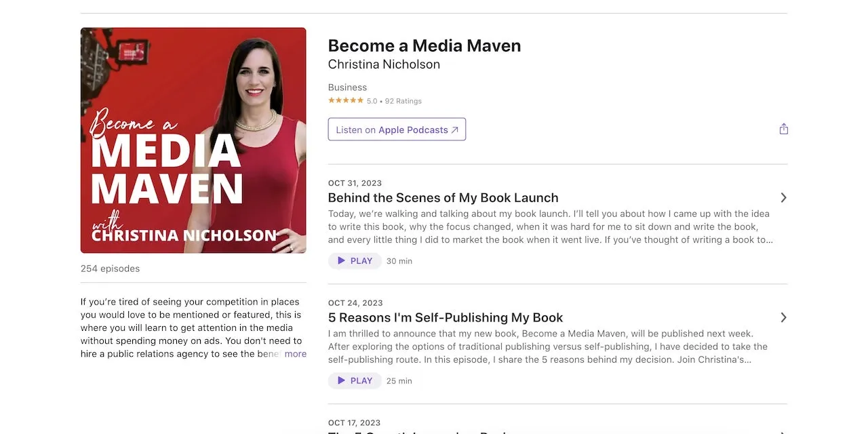Click the Become a Media Maven heading
This screenshot has width=868, height=434.
click(425, 45)
